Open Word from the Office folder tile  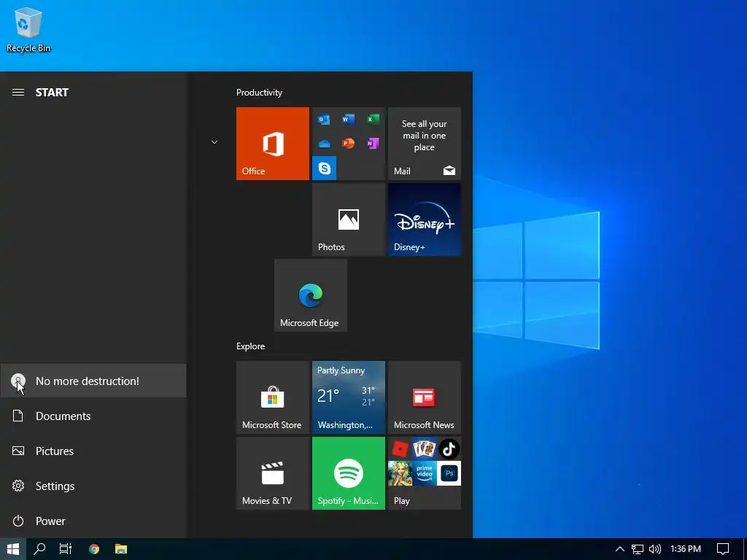[348, 119]
